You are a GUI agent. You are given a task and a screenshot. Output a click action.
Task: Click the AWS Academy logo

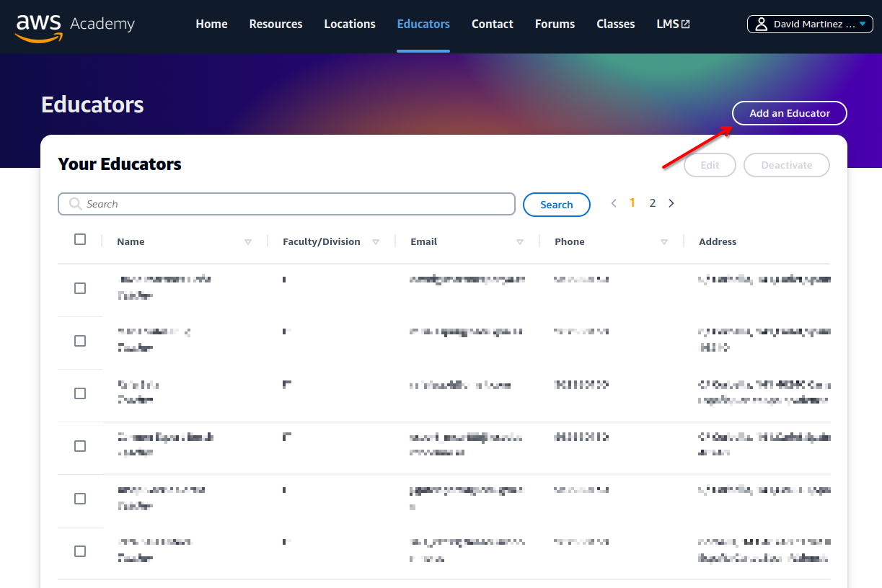click(75, 25)
